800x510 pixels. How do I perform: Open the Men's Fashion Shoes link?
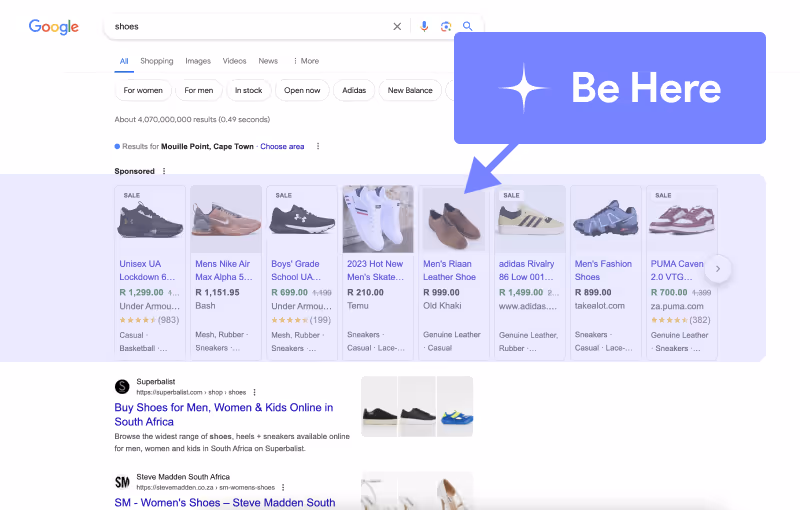[x=603, y=270]
